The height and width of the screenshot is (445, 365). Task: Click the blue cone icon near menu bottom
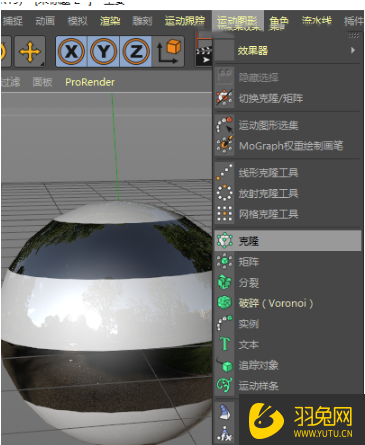click(225, 412)
